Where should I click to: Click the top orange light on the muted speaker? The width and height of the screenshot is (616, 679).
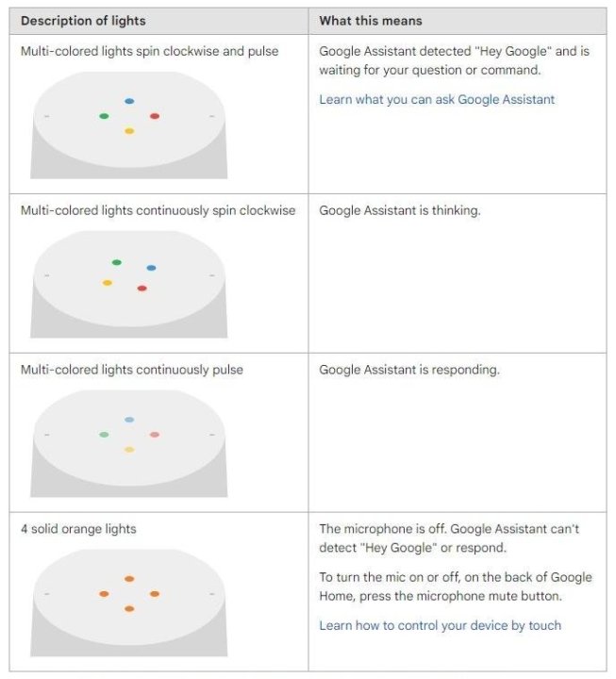click(129, 579)
